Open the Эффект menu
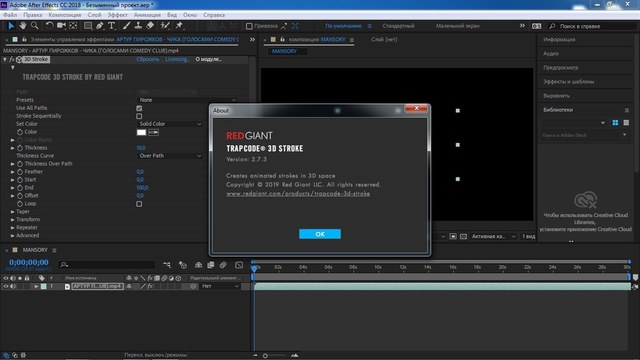The width and height of the screenshot is (640, 360). tap(117, 15)
